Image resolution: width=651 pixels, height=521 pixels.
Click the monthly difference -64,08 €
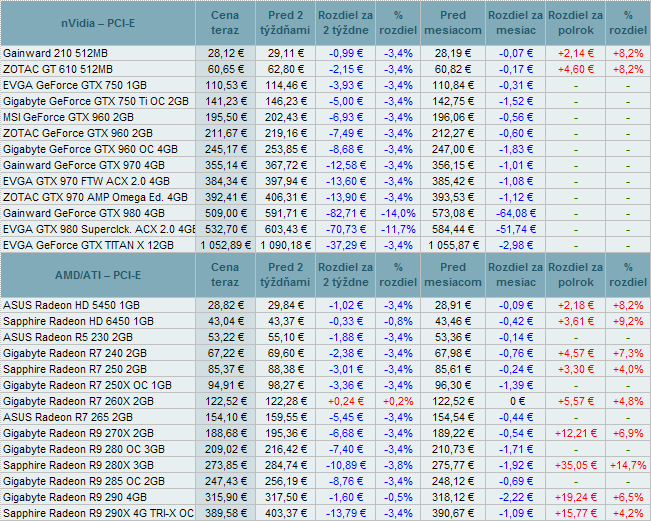[x=516, y=213]
